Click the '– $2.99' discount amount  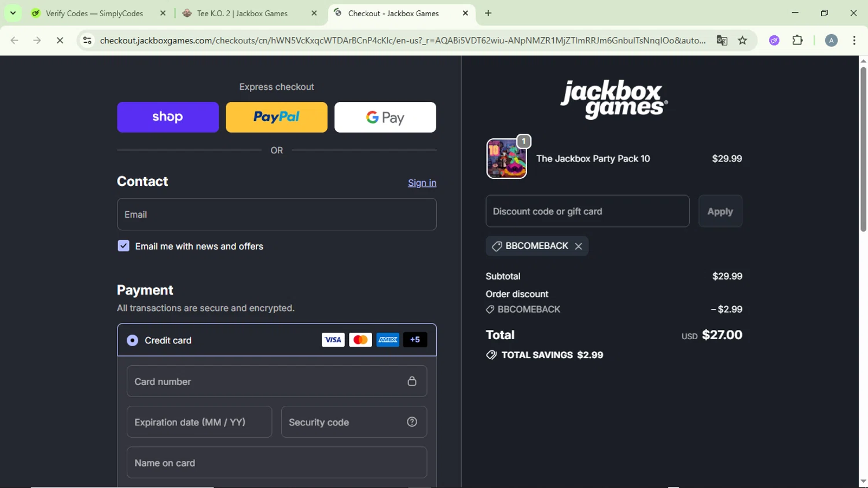[727, 310]
